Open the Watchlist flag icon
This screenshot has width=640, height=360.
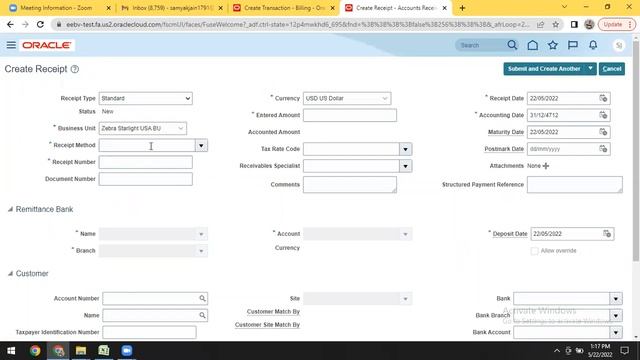click(x=573, y=45)
